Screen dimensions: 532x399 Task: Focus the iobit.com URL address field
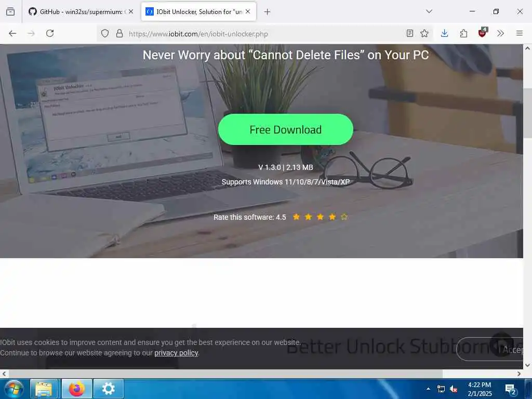tap(264, 34)
